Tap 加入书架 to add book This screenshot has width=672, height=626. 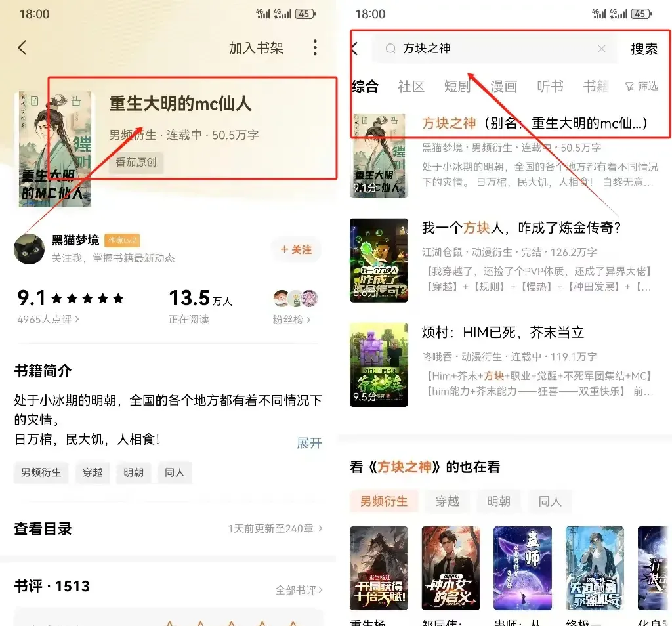[x=256, y=48]
